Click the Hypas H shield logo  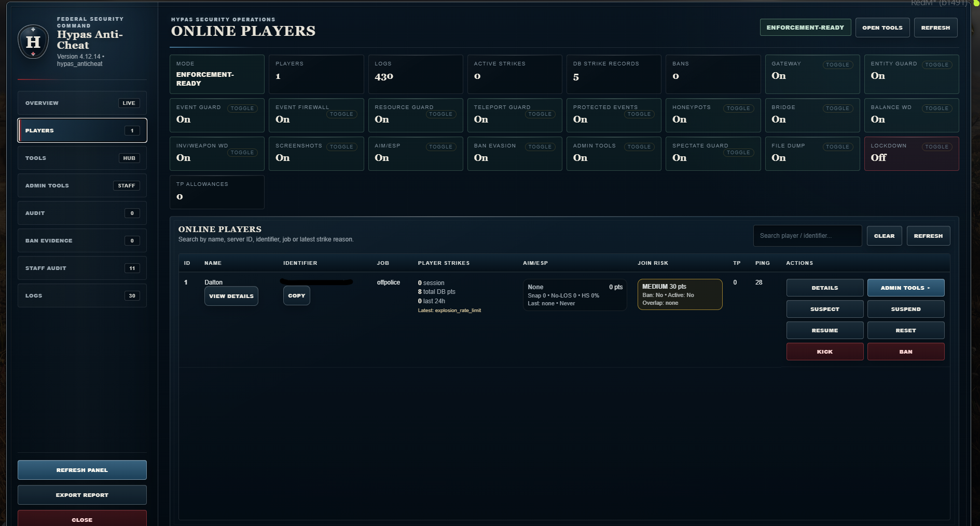point(33,42)
